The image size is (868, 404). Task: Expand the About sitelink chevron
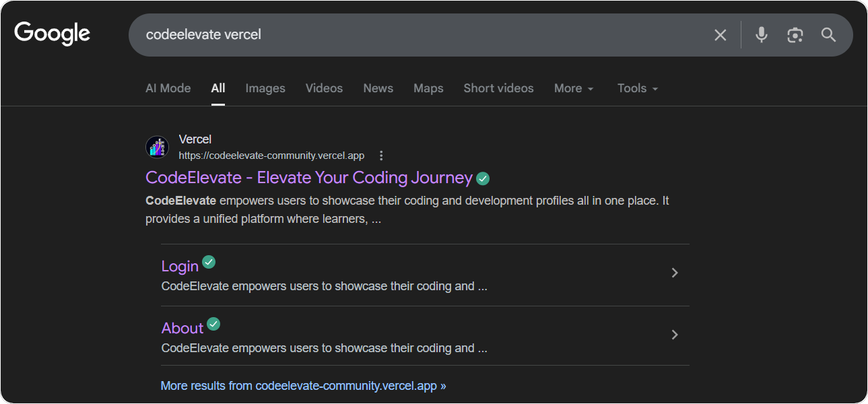[x=675, y=335]
